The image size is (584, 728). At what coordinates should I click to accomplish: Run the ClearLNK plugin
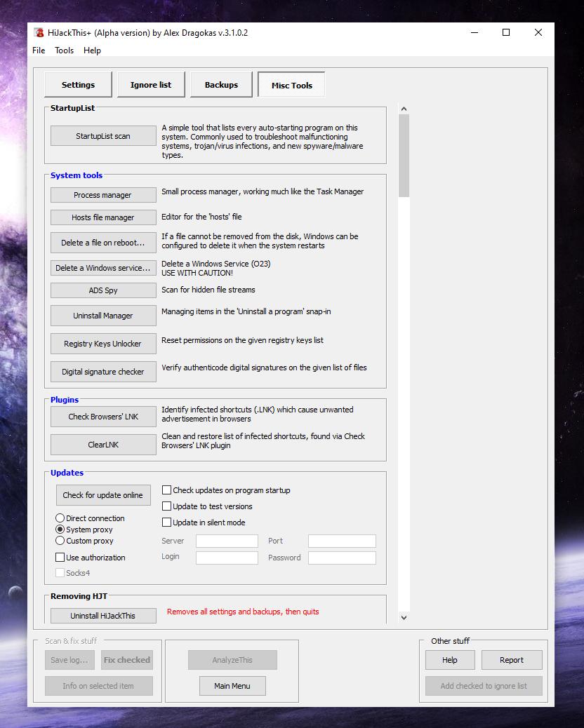103,445
